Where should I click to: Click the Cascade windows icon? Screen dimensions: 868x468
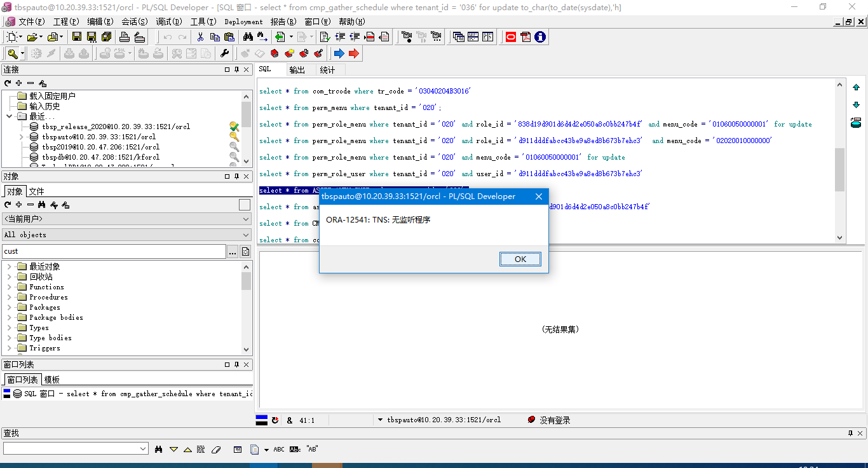[x=458, y=37]
